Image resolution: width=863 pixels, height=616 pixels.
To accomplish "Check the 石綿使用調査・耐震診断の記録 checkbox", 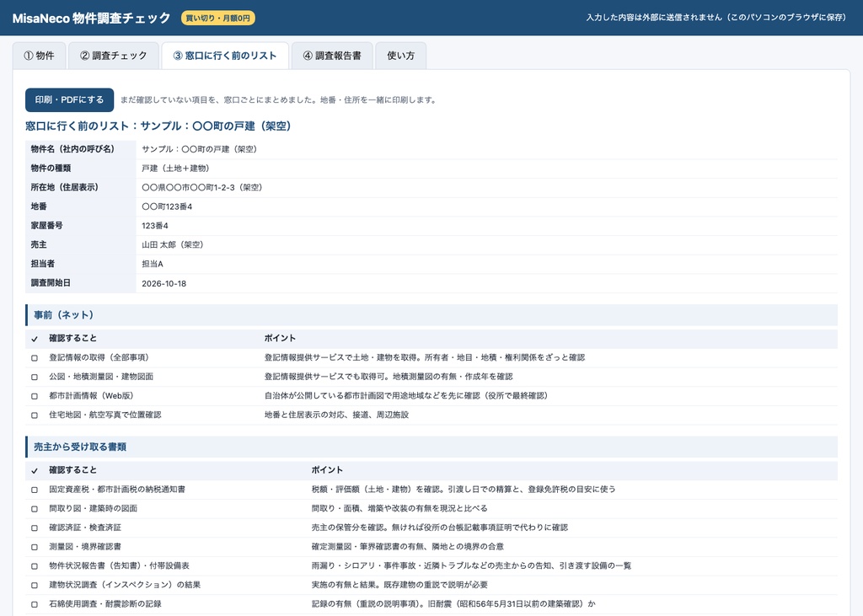I will point(35,604).
